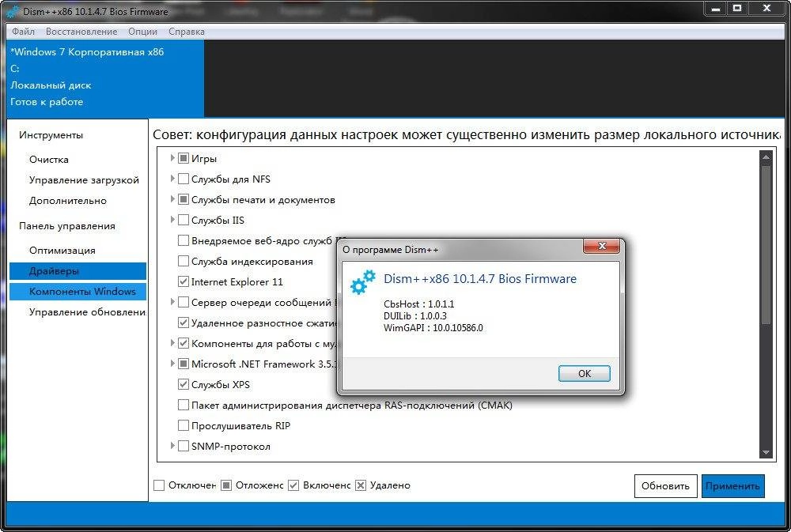Check Сервер очереди сообщений checkbox
This screenshot has width=791, height=532.
184,302
